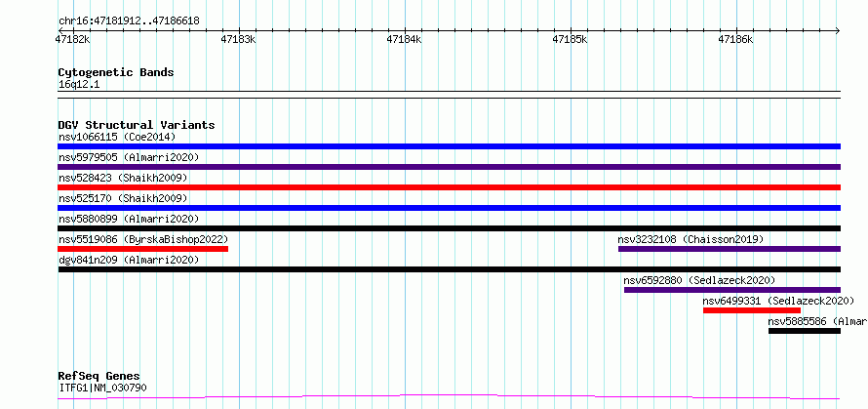Select the purple nsv3232108 variant bar
The width and height of the screenshot is (868, 409).
pos(730,249)
